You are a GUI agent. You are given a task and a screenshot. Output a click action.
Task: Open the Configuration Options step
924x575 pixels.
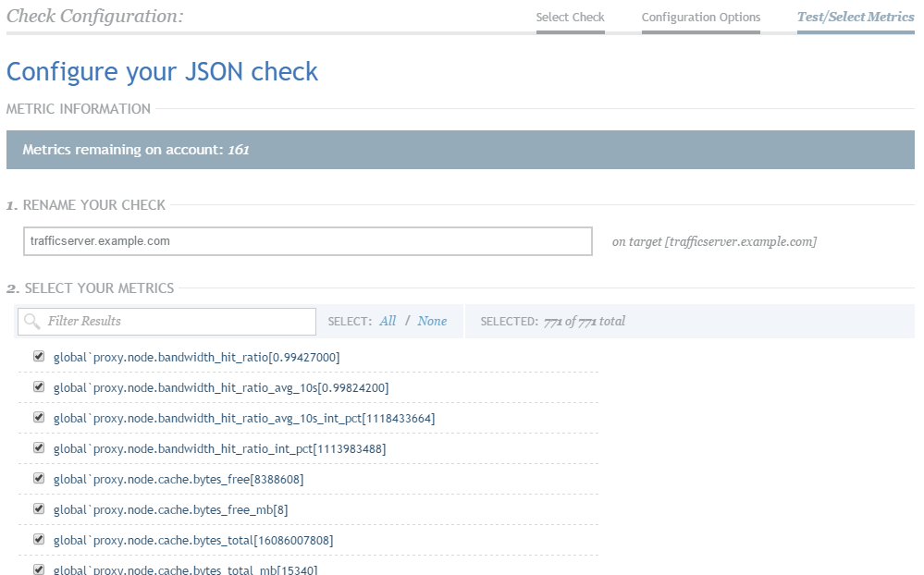[x=700, y=18]
